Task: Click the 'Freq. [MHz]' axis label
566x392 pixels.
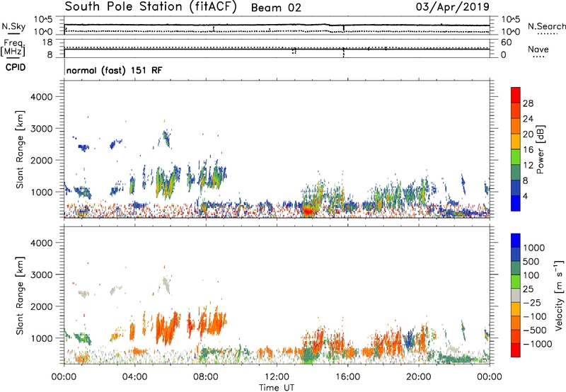Action: click(x=13, y=48)
